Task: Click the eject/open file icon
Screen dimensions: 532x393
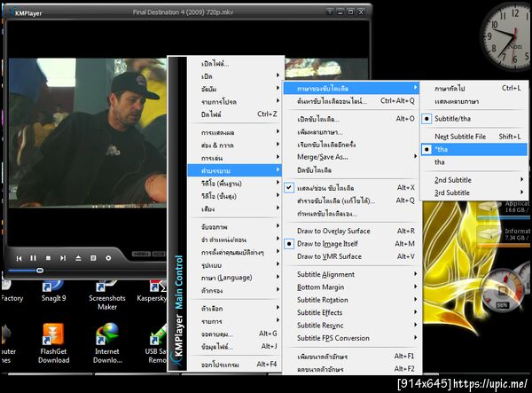Action: click(78, 258)
